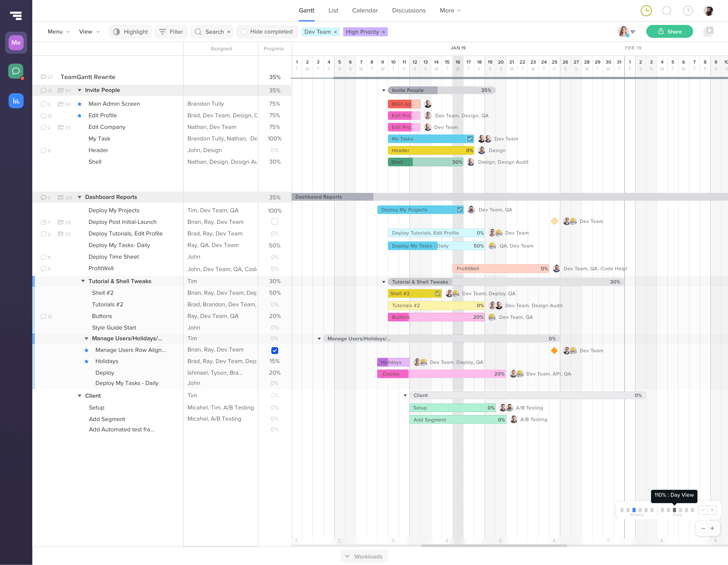Screen dimensions: 728x565
Task: Open the help question mark icon
Action: 688,11
